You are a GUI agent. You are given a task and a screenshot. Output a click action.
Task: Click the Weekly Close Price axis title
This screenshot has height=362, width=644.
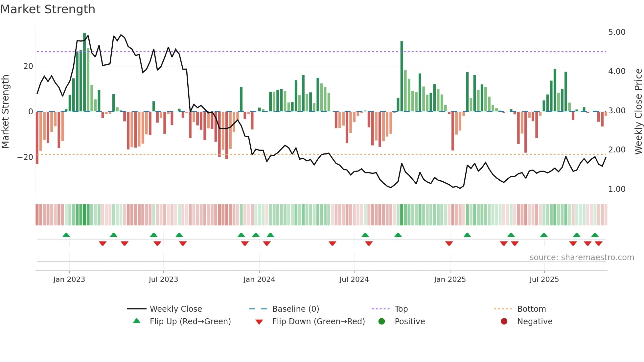coord(638,112)
